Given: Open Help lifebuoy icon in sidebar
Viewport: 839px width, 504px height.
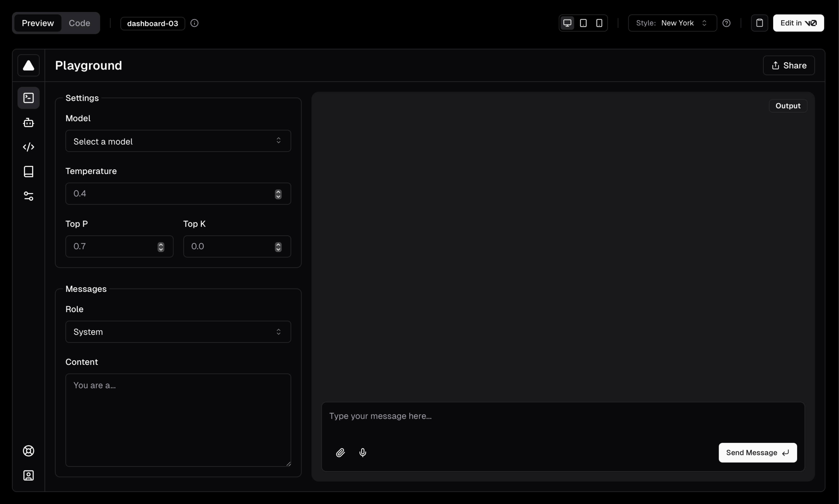Looking at the screenshot, I should click(28, 451).
